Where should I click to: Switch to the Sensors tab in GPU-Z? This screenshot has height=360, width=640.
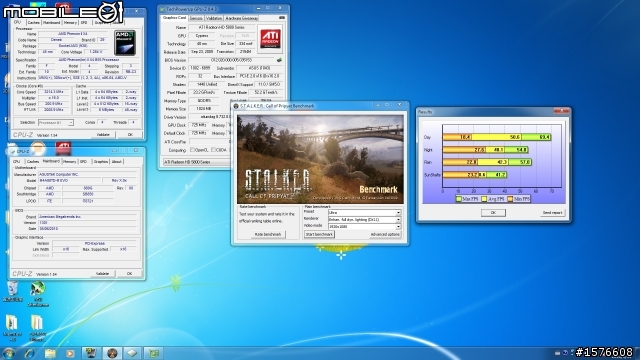click(196, 18)
